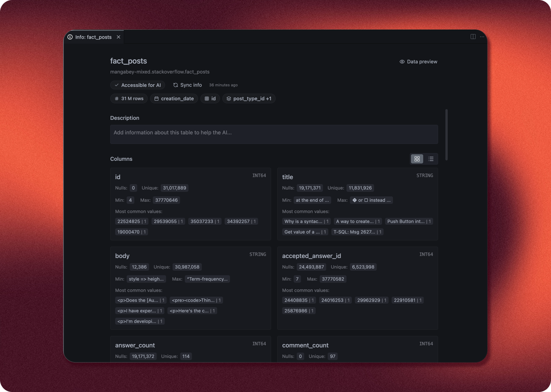Click body min value 'style => heigh...'
Image resolution: width=551 pixels, height=392 pixels.
(146, 279)
